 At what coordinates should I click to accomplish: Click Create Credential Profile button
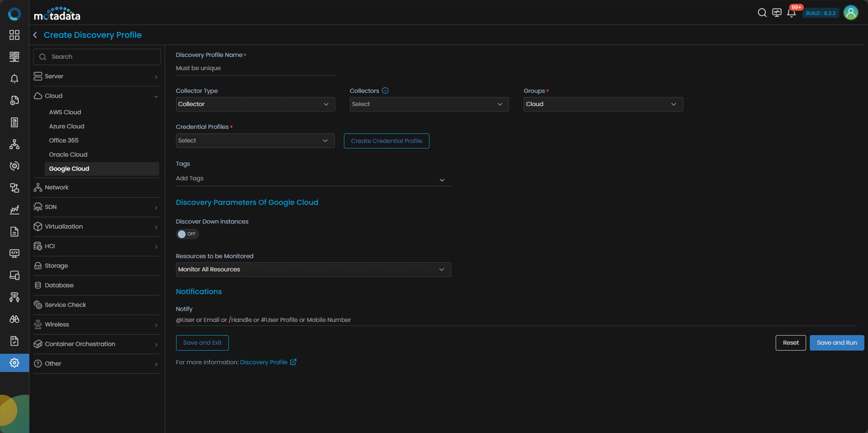pos(387,141)
